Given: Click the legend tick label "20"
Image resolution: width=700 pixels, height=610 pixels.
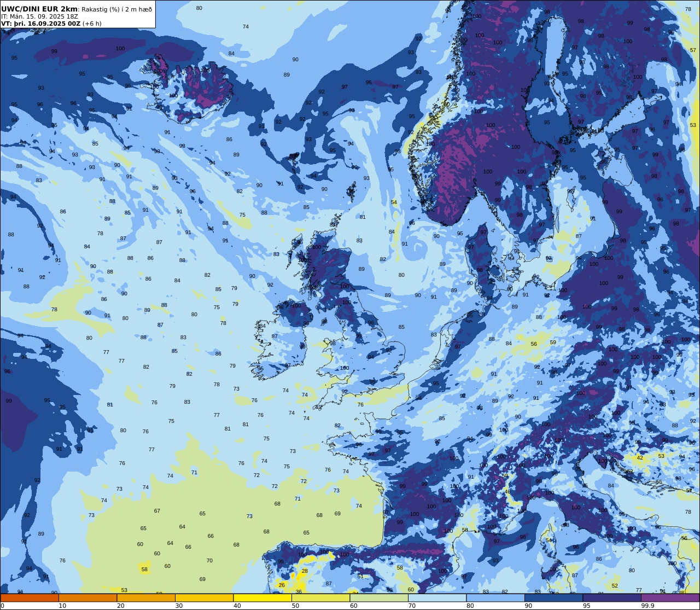Looking at the screenshot, I should click(121, 606).
